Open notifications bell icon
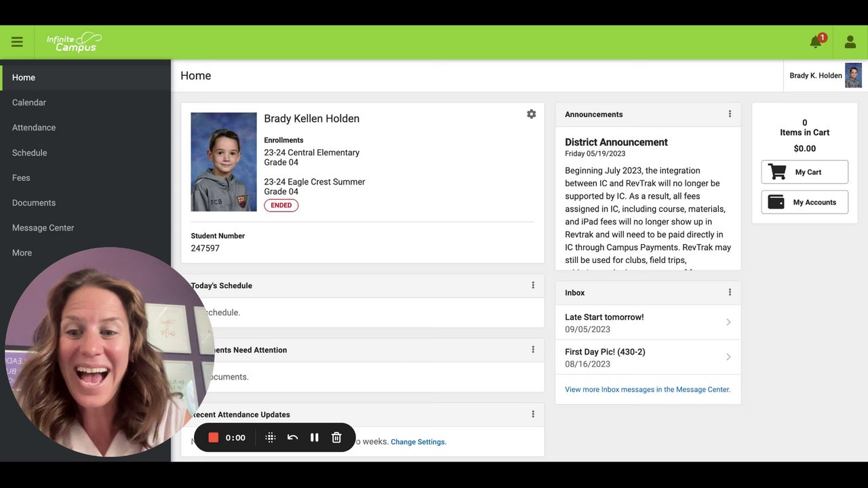The height and width of the screenshot is (488, 868). pyautogui.click(x=816, y=42)
